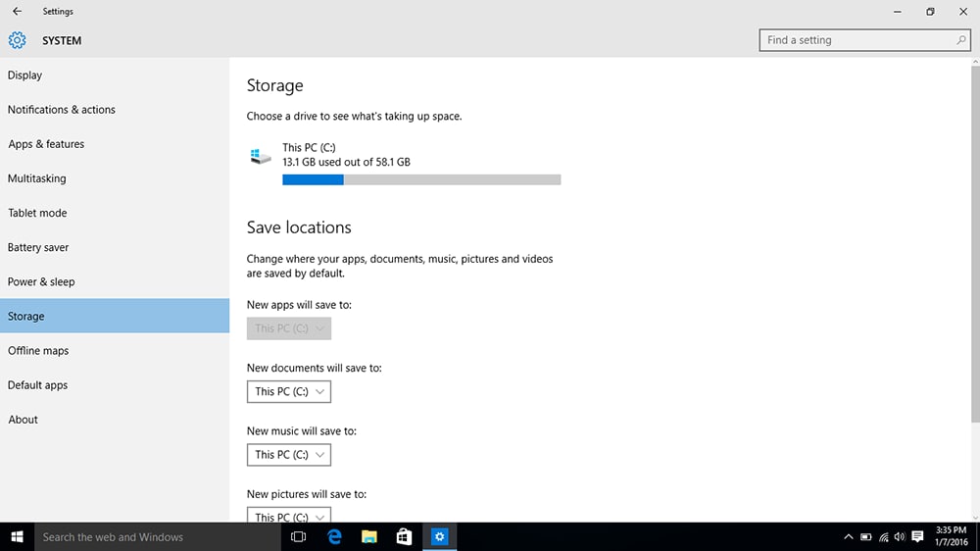Open File Explorer from the taskbar
This screenshot has width=980, height=551.
point(369,536)
